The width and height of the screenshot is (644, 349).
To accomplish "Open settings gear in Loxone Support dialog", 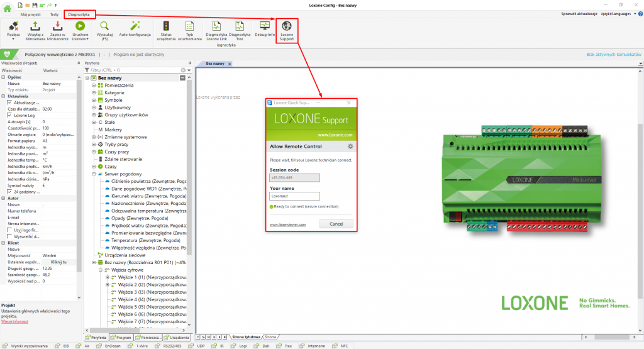I will [x=350, y=146].
